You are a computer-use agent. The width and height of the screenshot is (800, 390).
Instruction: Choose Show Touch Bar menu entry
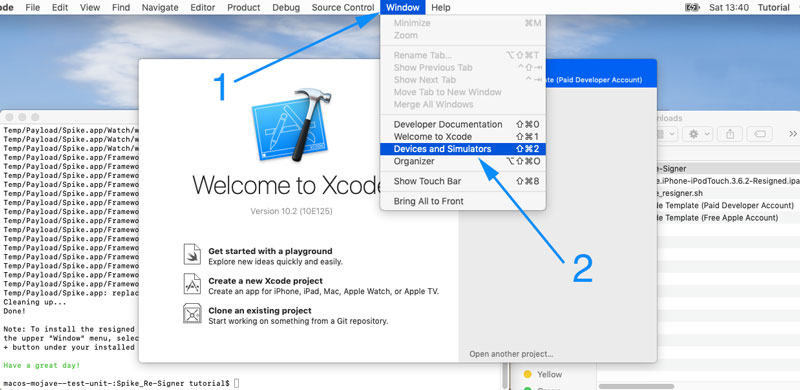(463, 181)
